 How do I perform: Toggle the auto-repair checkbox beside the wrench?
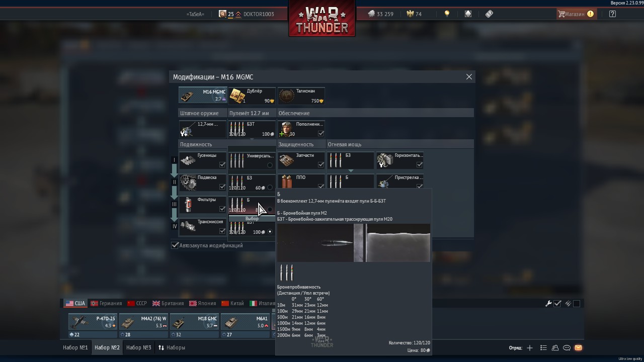pos(557,304)
